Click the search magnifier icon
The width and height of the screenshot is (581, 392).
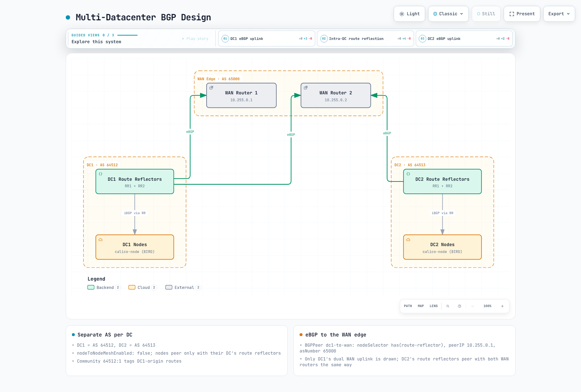pos(448,306)
